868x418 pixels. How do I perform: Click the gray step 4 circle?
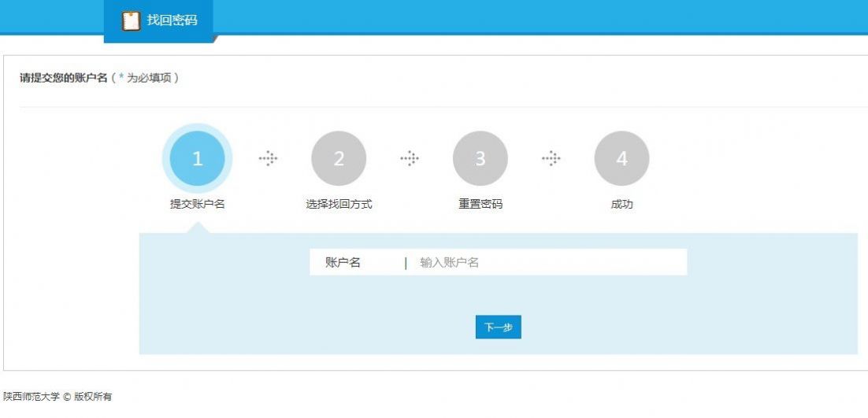621,159
